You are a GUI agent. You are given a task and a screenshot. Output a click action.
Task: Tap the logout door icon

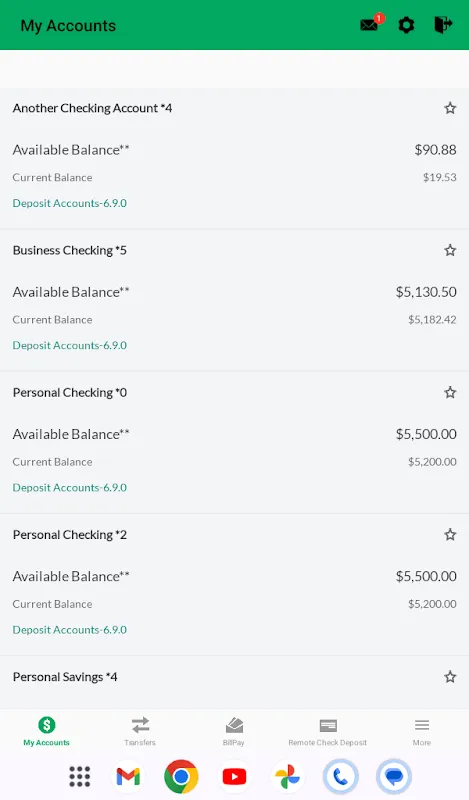point(443,24)
